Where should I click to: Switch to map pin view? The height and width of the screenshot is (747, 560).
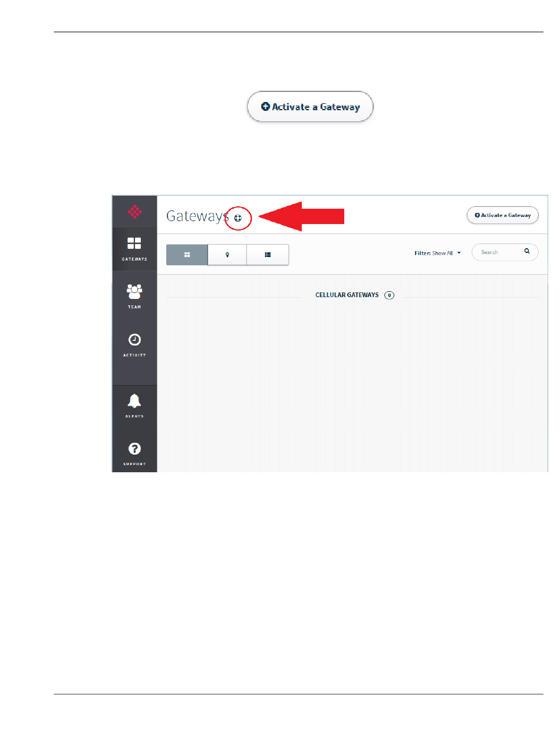pyautogui.click(x=227, y=255)
